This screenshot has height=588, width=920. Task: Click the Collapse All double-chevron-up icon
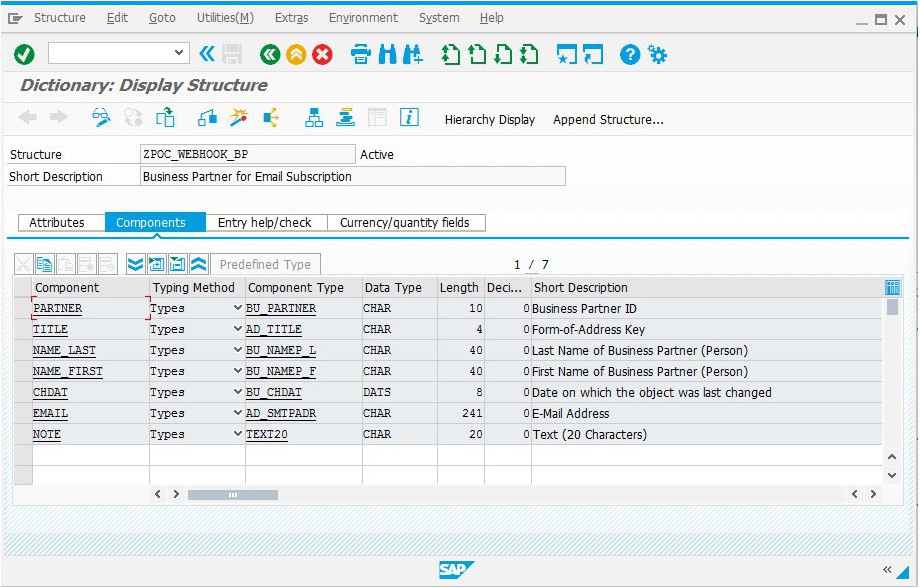point(198,265)
